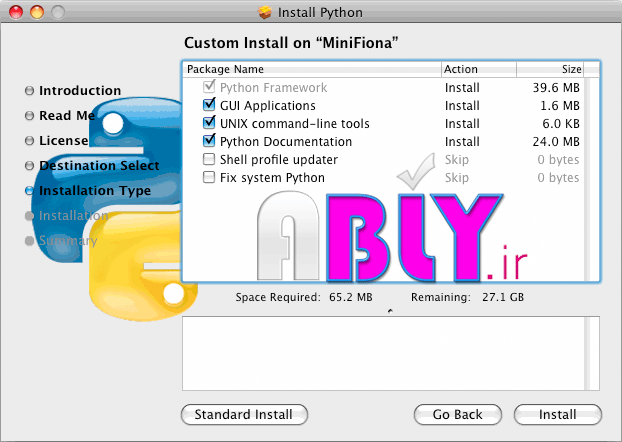Click the package icon in title bar
This screenshot has width=622, height=442.
coord(265,12)
